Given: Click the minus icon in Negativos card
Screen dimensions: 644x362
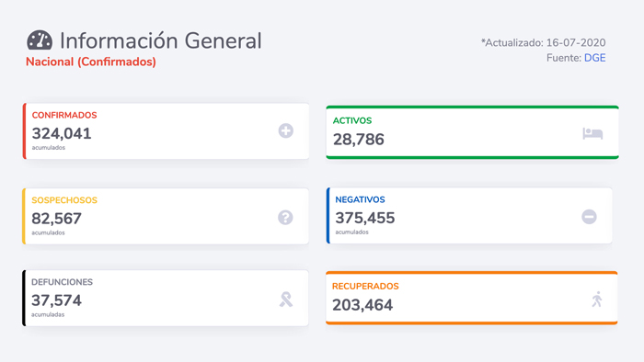Looking at the screenshot, I should click(x=589, y=217).
